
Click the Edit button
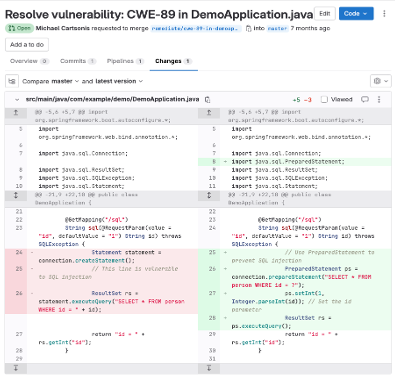pos(325,14)
